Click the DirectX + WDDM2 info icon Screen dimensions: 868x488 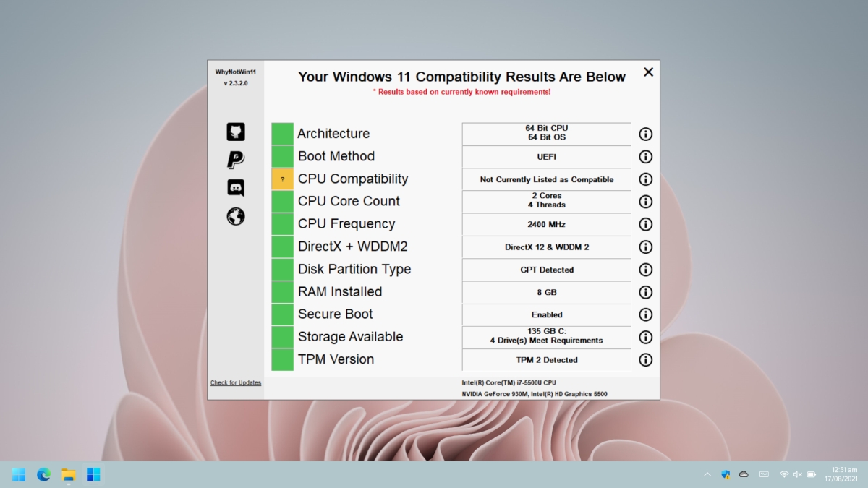click(645, 247)
